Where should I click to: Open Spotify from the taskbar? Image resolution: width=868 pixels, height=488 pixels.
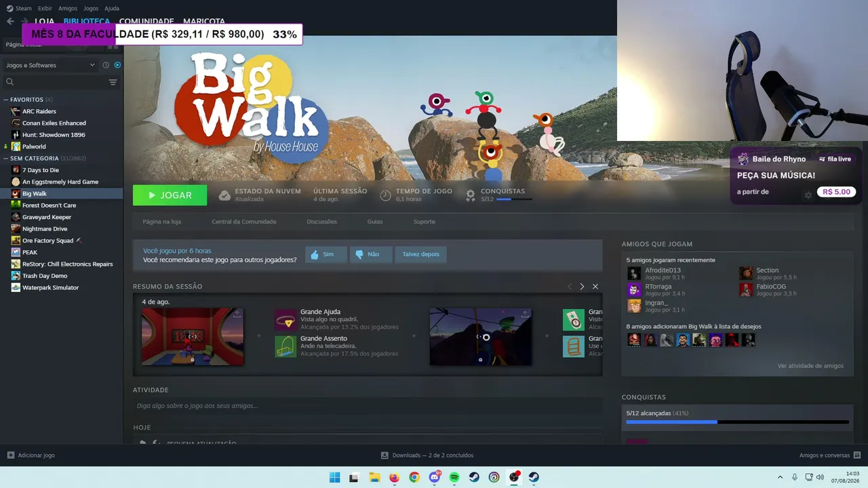(x=454, y=477)
